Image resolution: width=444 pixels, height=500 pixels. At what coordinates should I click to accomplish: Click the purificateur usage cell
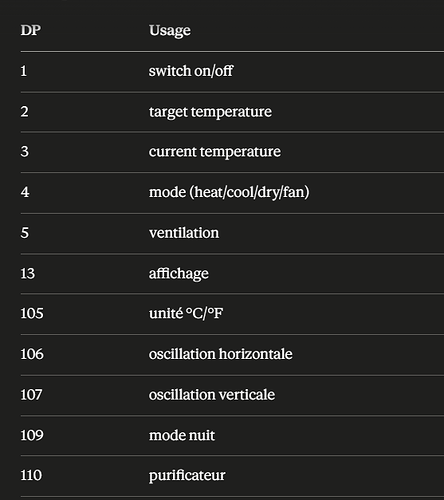[187, 476]
